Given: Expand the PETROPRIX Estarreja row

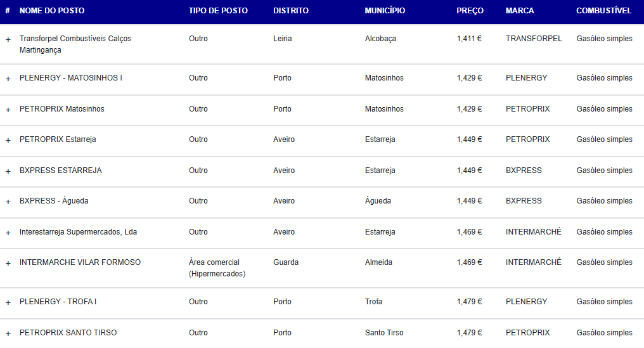Looking at the screenshot, I should [8, 140].
